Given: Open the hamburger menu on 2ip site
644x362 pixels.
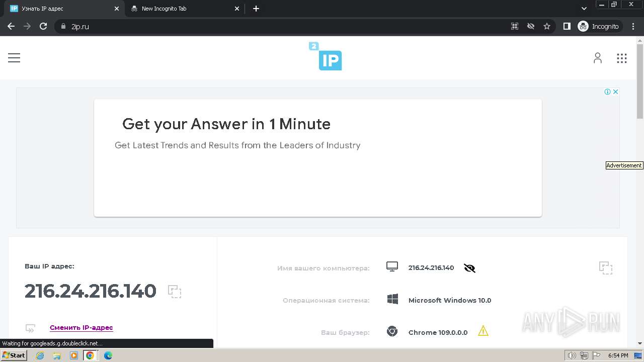Looking at the screenshot, I should pos(14,58).
